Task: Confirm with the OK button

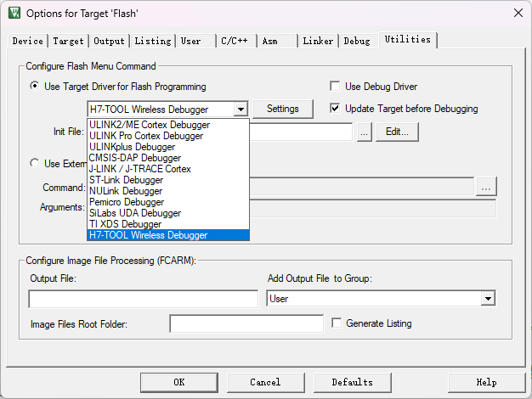Action: click(x=179, y=382)
